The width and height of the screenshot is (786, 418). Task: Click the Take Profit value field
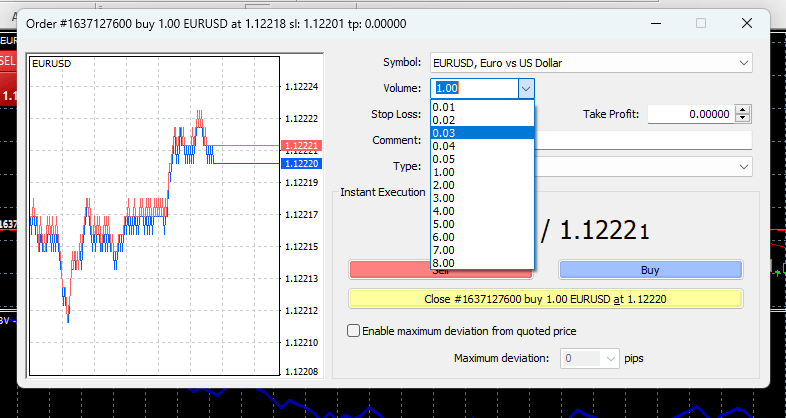click(691, 114)
